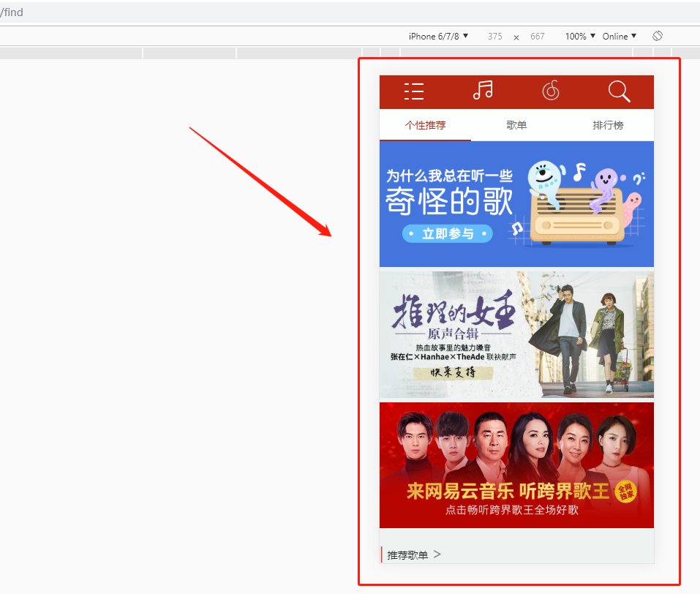Screen dimensions: 700x594
Task: Click the /find URL text in address bar
Action: [12, 12]
